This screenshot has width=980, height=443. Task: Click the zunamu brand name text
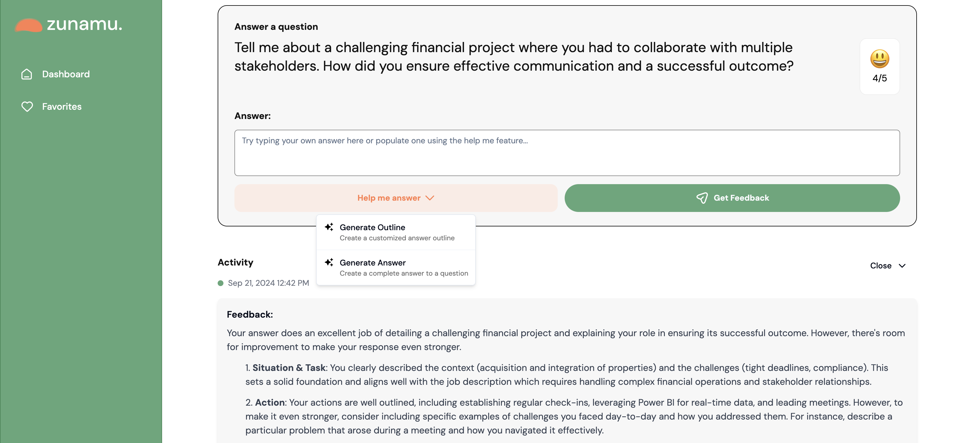[85, 24]
